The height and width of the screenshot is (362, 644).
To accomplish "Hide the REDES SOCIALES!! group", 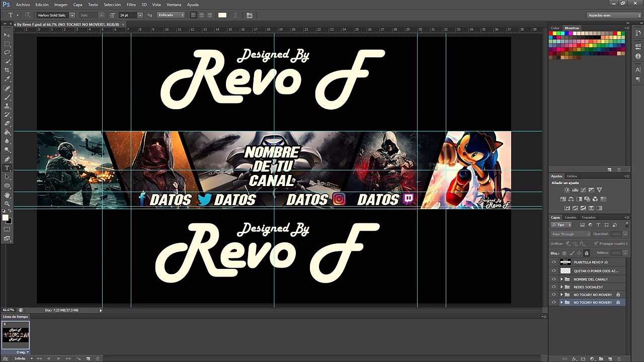I will tap(554, 287).
